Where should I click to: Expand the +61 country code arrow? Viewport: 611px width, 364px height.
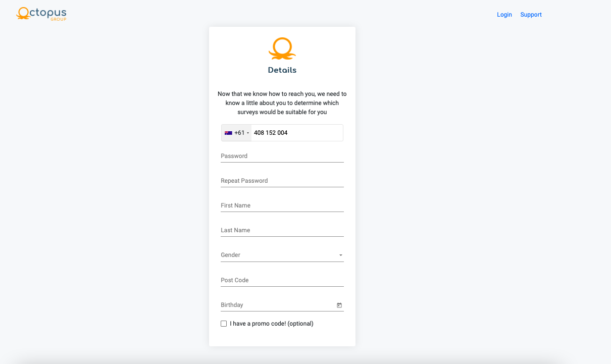[x=248, y=133]
